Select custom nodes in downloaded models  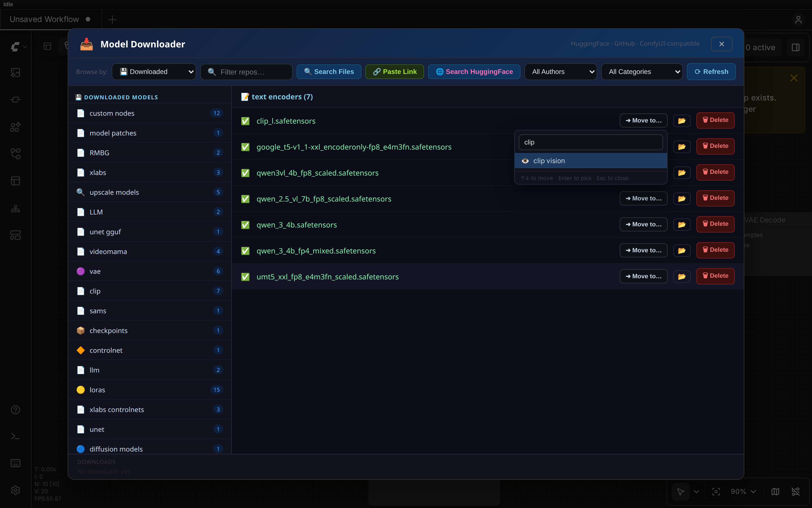(x=150, y=113)
